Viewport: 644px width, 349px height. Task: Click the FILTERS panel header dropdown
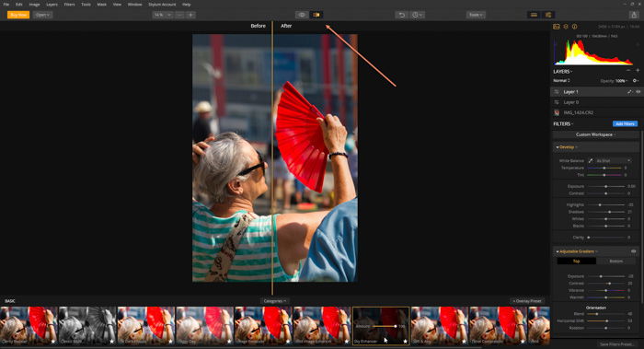(563, 123)
